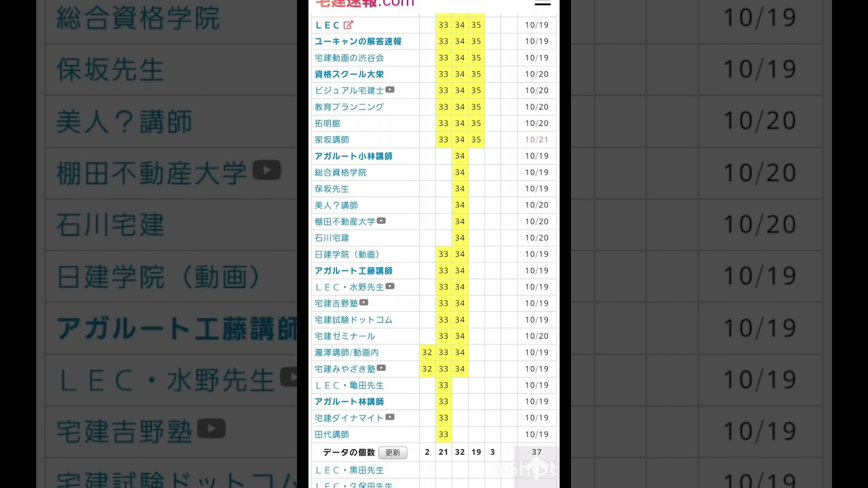This screenshot has height=488, width=868.
Task: Open the 総合資格学院 link
Action: 340,172
